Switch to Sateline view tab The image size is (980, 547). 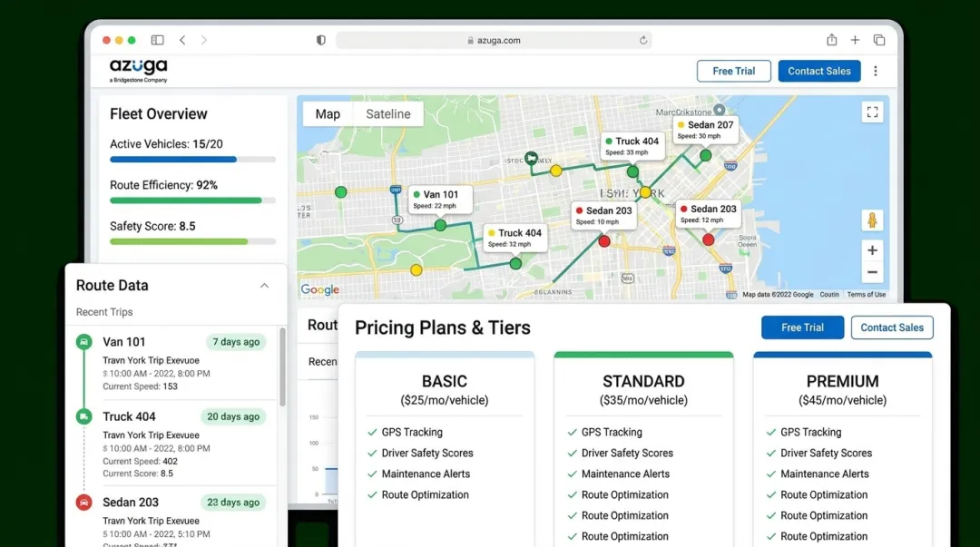tap(388, 113)
